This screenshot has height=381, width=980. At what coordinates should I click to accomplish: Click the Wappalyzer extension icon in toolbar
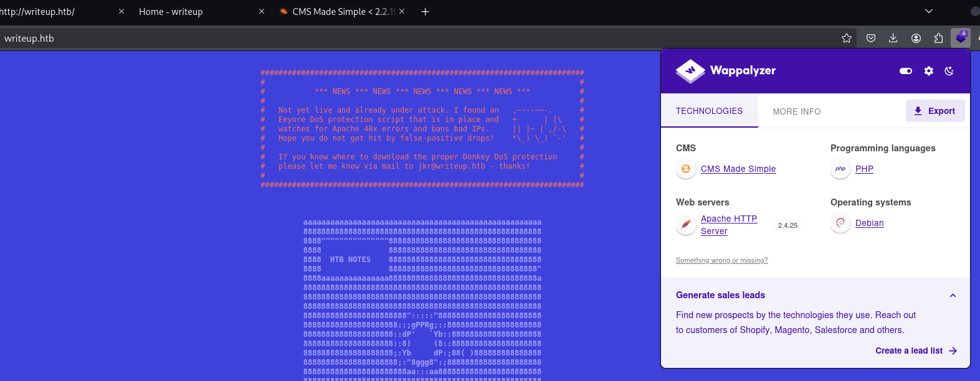[x=960, y=38]
